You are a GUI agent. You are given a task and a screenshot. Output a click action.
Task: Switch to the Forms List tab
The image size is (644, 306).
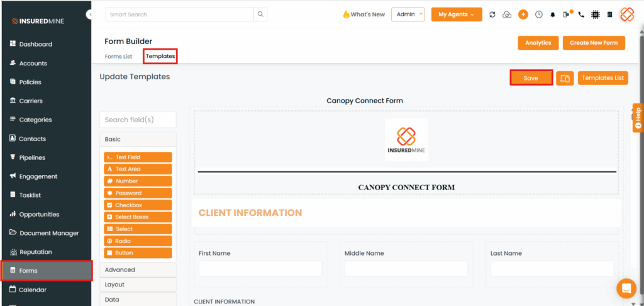coord(118,57)
